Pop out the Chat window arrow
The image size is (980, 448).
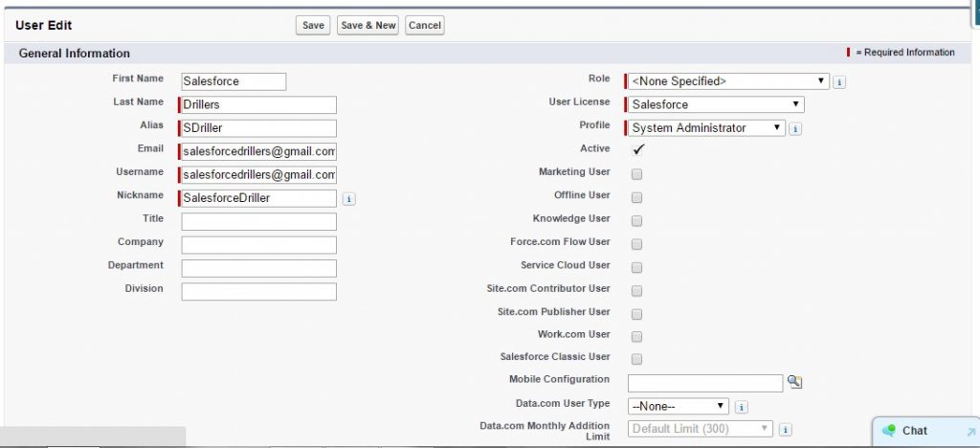[970, 432]
